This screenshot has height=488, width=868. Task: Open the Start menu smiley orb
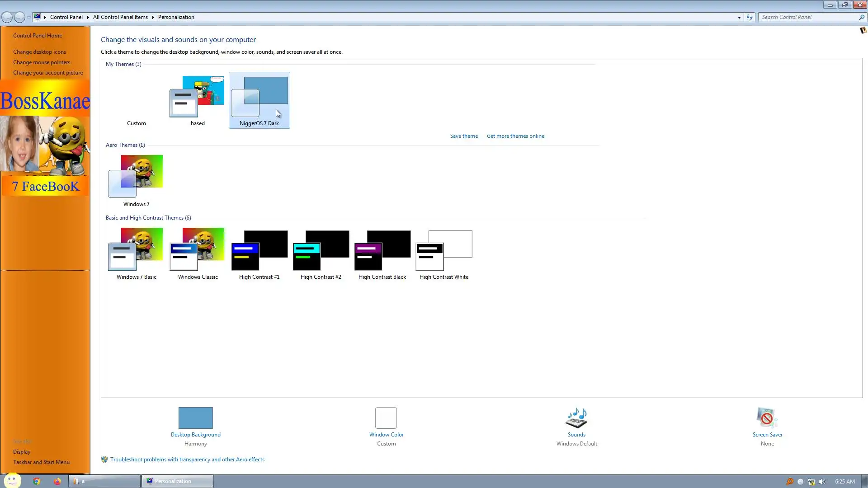point(12,480)
